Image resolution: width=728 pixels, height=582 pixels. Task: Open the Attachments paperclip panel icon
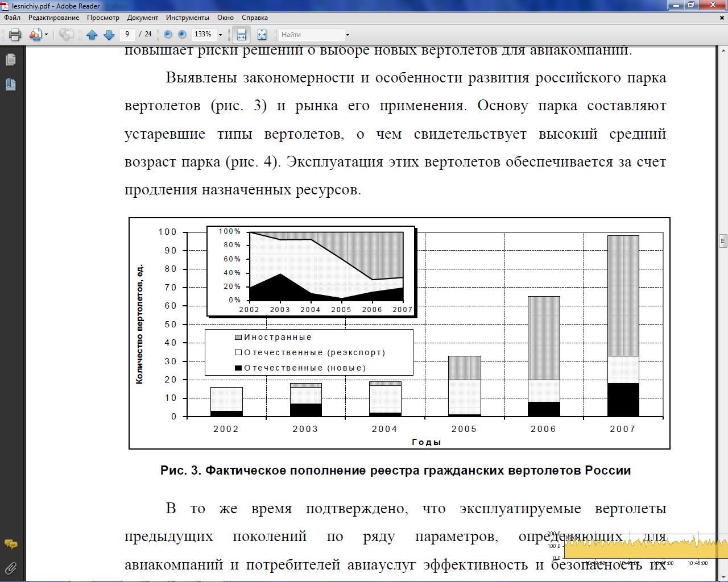(11, 568)
